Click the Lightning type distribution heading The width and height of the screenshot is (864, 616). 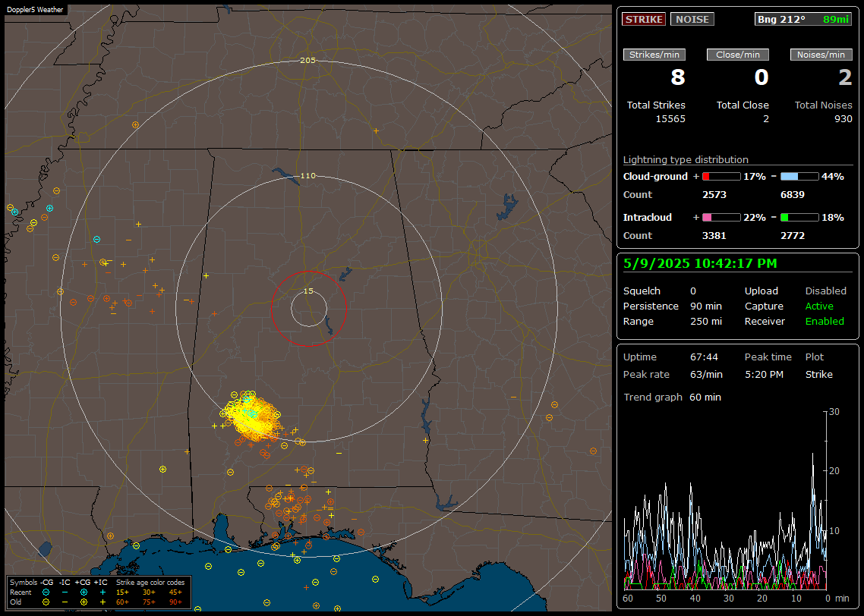686,159
